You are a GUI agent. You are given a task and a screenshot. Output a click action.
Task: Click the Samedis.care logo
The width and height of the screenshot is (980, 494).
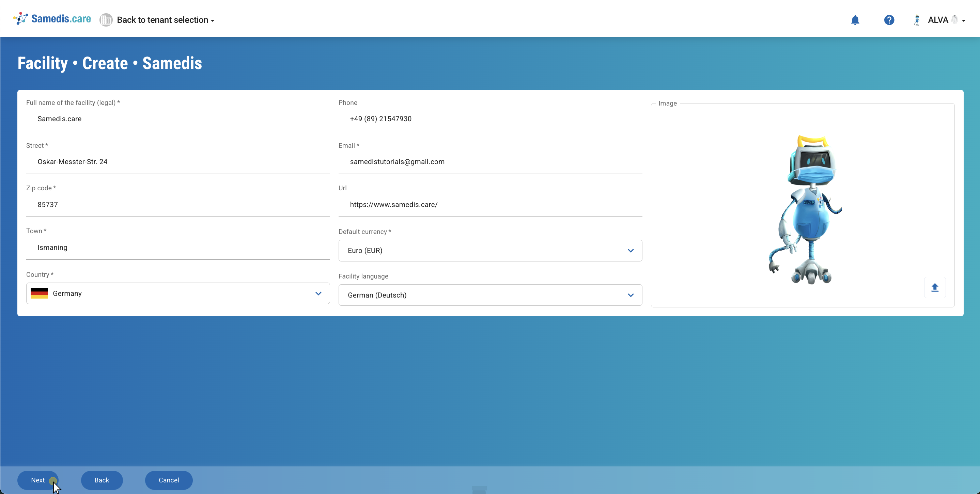[51, 18]
